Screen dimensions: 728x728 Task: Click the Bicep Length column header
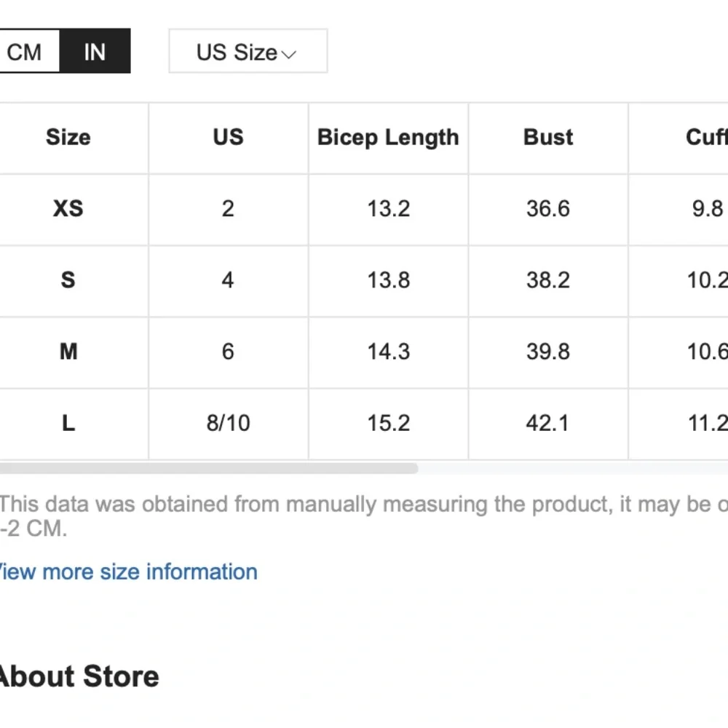tap(388, 138)
